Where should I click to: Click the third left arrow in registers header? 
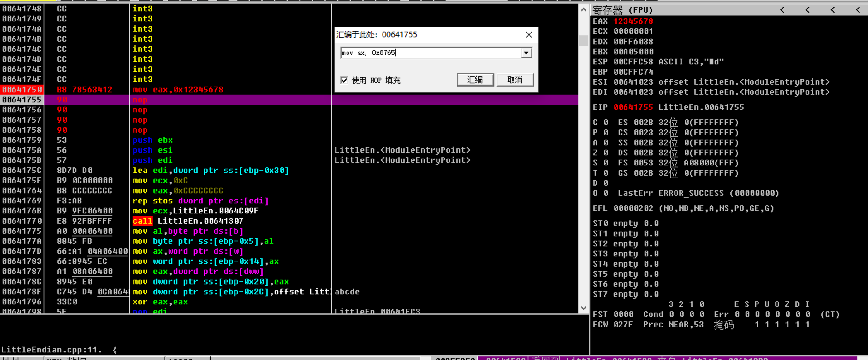click(833, 10)
